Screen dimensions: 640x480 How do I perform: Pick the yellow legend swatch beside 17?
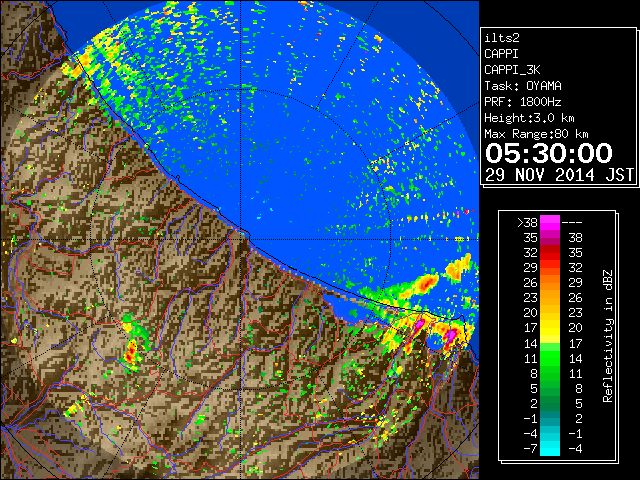[x=550, y=328]
